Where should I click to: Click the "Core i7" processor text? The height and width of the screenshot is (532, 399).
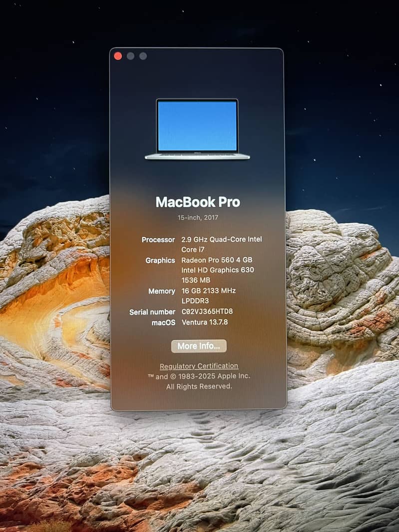(x=193, y=250)
